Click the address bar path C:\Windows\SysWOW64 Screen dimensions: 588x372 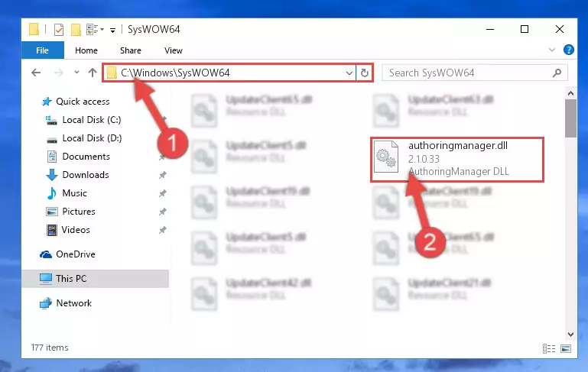tap(175, 73)
